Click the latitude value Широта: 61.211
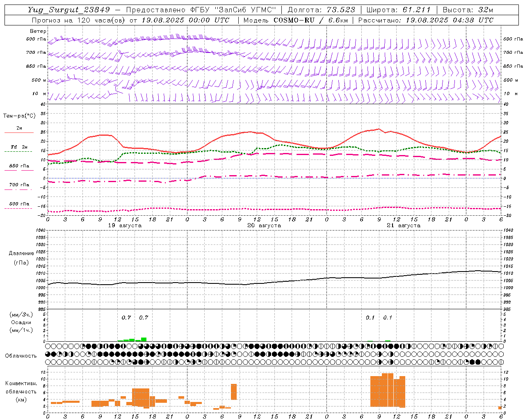The height and width of the screenshot is (420, 525). pos(398,10)
